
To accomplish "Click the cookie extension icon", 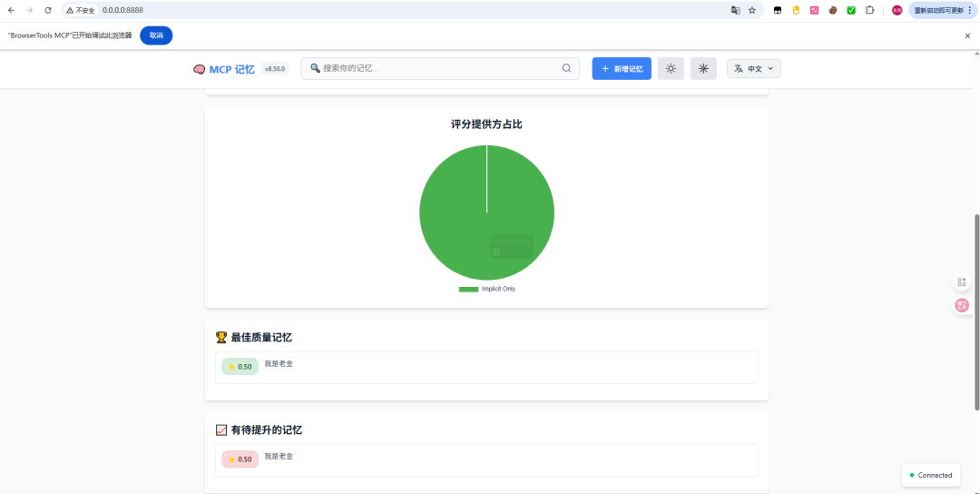I will tap(832, 10).
